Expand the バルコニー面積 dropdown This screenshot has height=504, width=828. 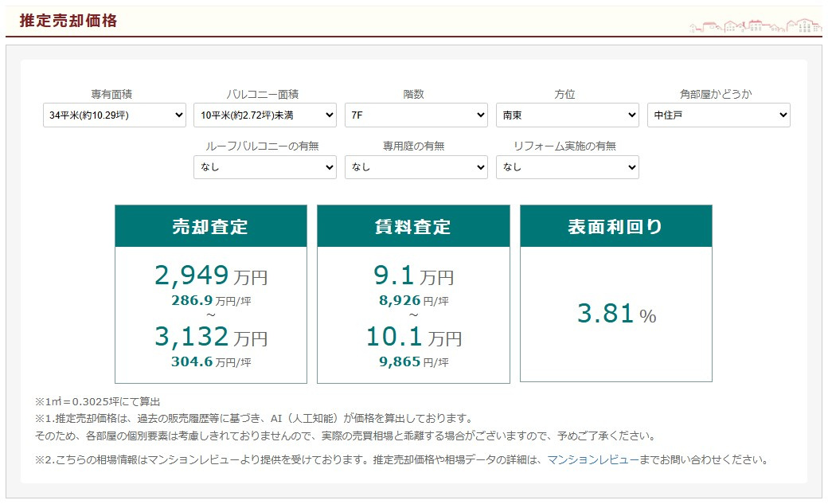[264, 115]
